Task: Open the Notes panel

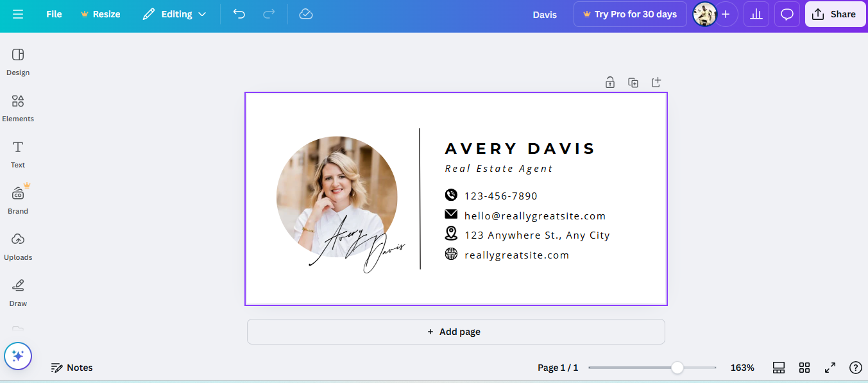Action: click(x=72, y=368)
